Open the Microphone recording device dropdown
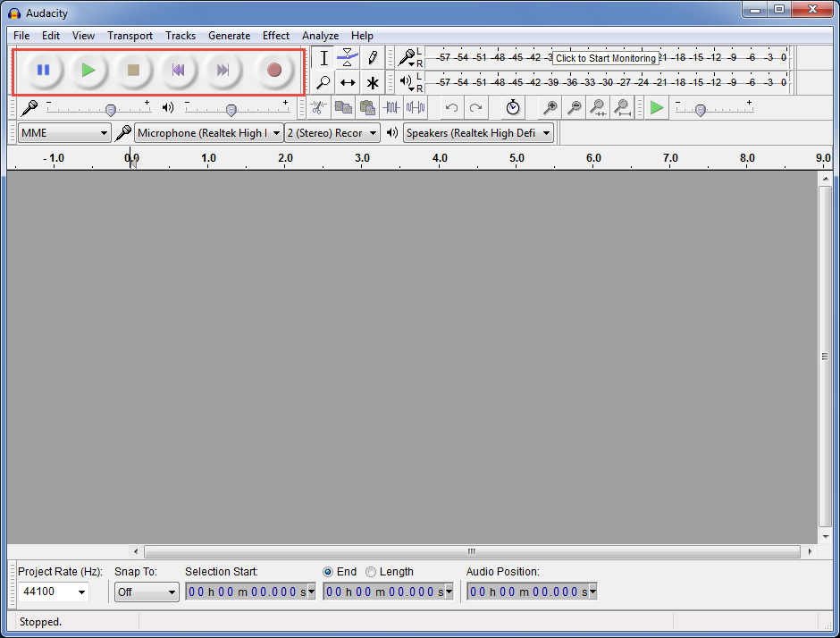 click(209, 133)
